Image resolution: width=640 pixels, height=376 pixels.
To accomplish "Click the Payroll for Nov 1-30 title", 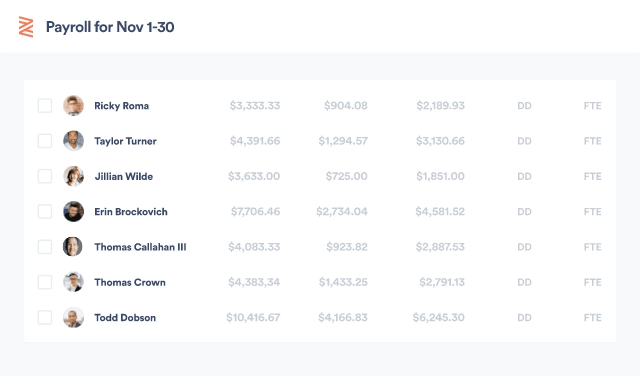I will point(110,27).
